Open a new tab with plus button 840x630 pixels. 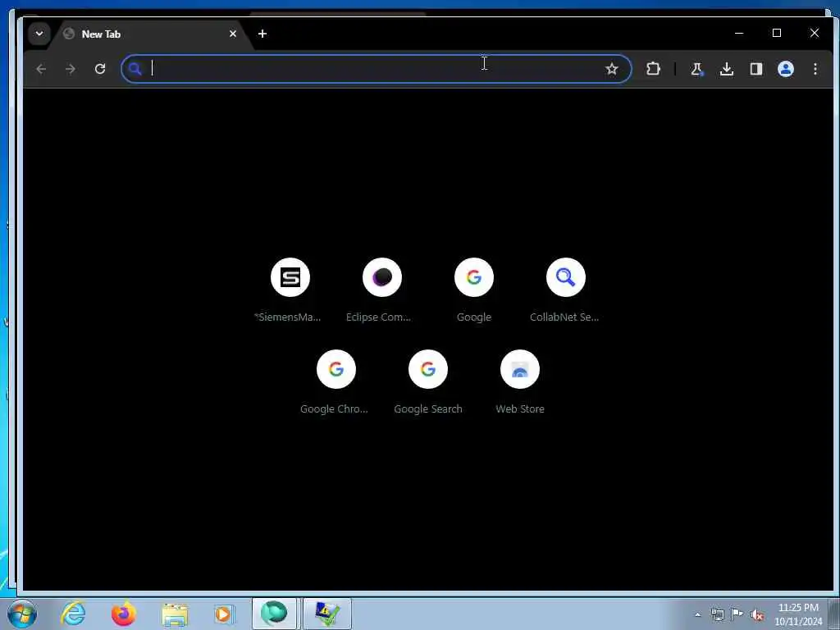262,34
